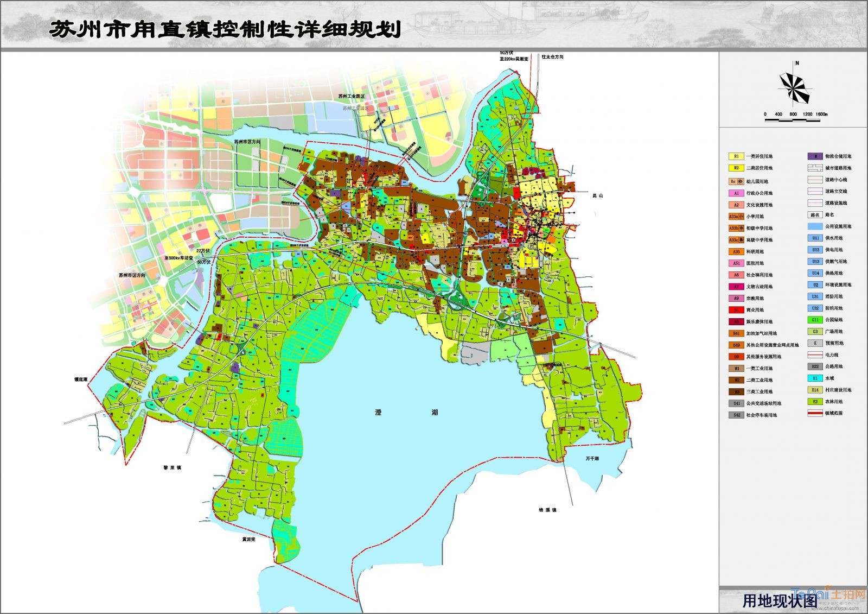Select the M1 一类工业用地 legend swatch
The height and width of the screenshot is (614, 868).
(736, 369)
